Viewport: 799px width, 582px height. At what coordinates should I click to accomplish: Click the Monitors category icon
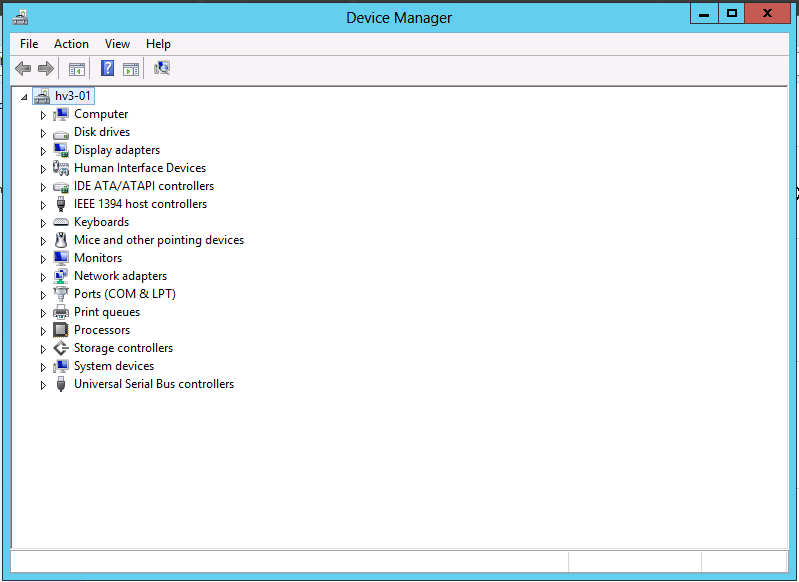tap(61, 258)
